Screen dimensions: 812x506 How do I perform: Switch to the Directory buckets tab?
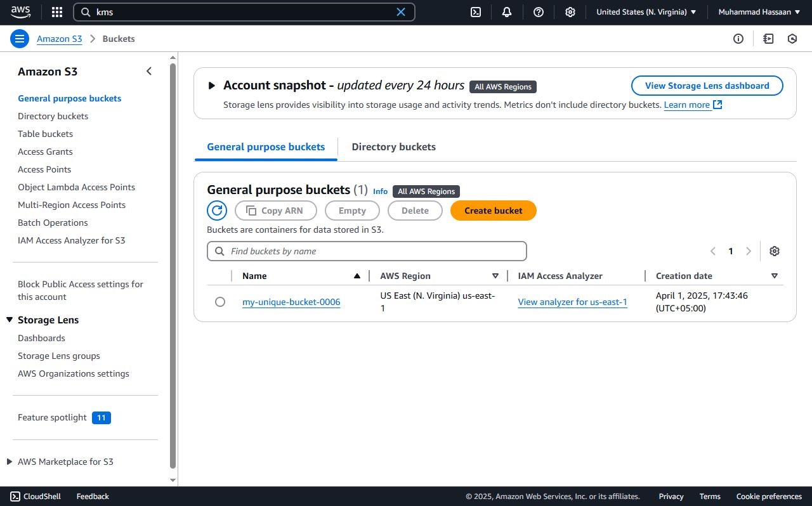click(393, 146)
